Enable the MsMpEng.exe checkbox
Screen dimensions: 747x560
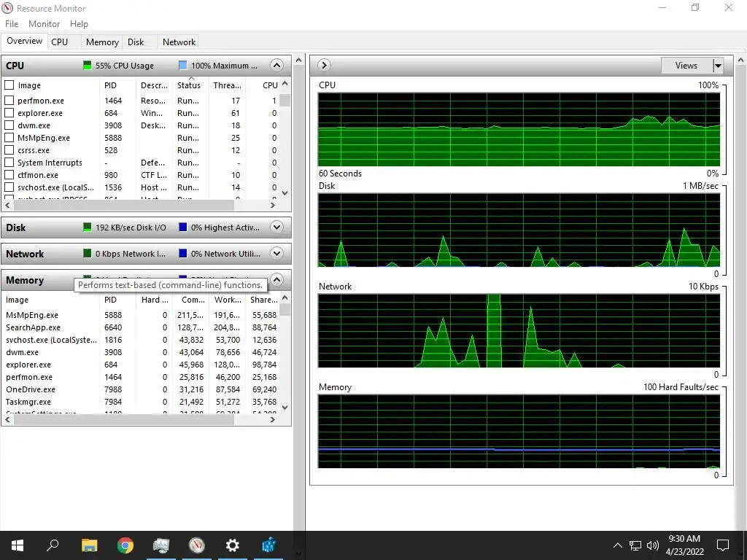coord(9,138)
